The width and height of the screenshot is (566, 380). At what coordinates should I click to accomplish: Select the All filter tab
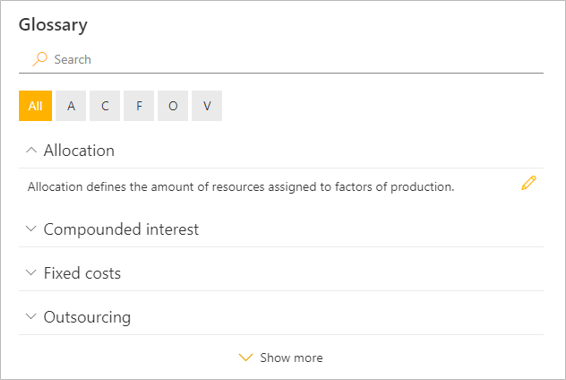point(35,106)
